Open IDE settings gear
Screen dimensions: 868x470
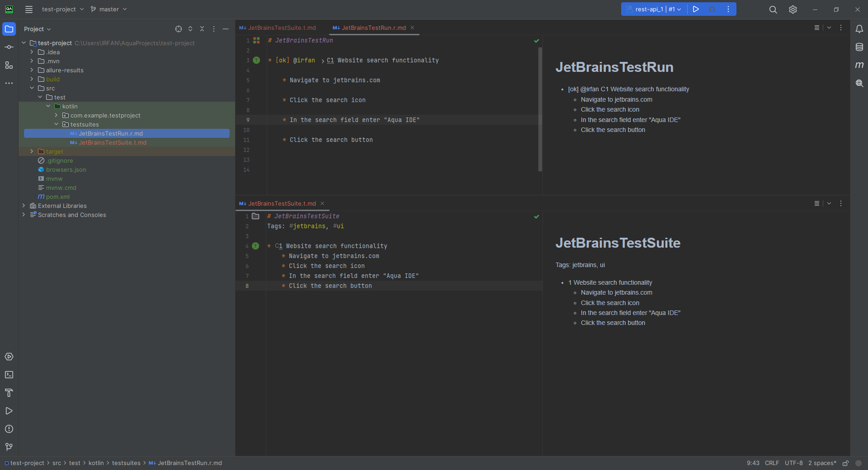coord(793,9)
